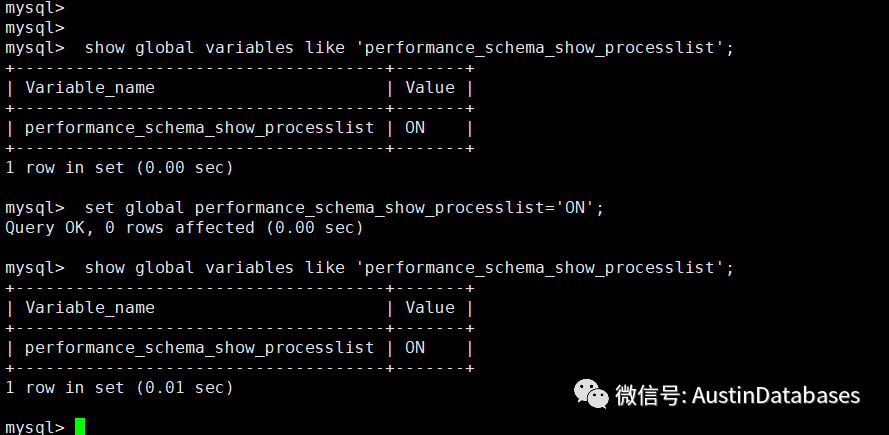Click the last mysql> prompt at bottom
This screenshot has height=435, width=889.
35,427
